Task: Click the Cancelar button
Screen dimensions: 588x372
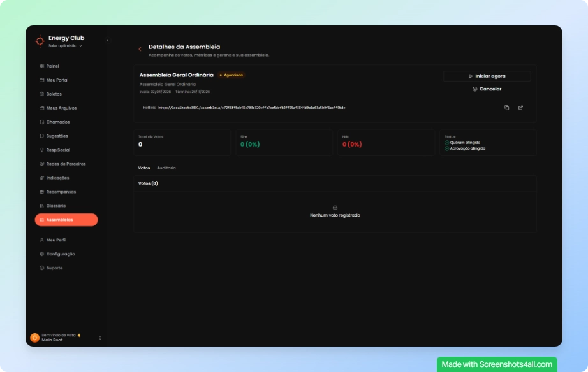Action: point(487,89)
